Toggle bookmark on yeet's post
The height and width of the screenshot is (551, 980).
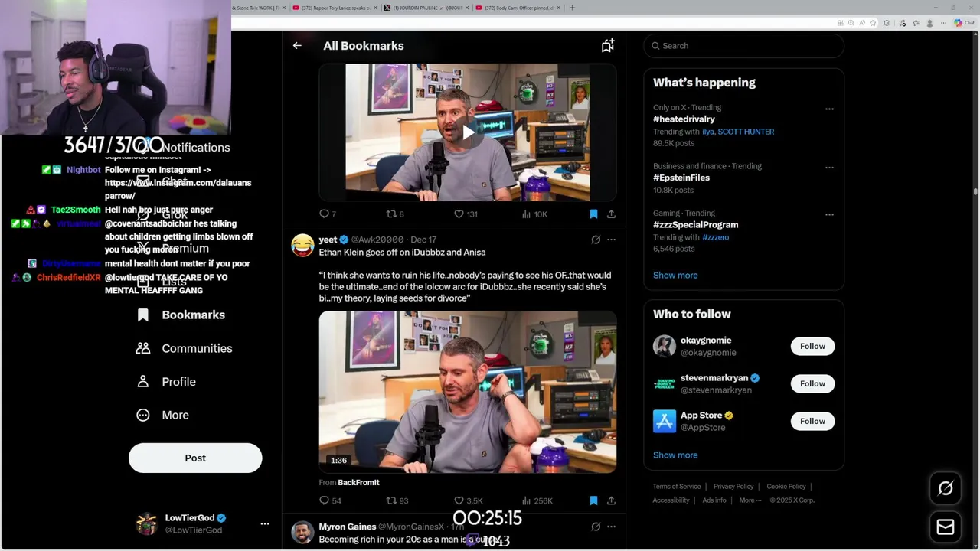pyautogui.click(x=593, y=500)
